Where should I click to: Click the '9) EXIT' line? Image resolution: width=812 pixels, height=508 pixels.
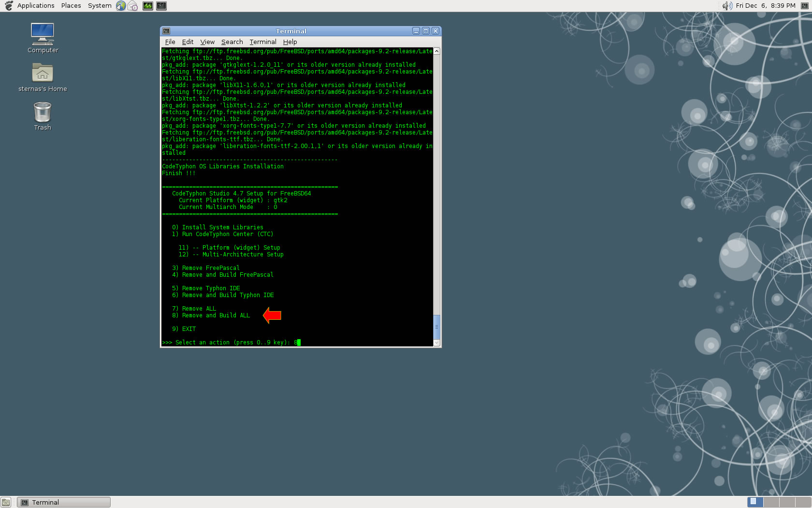point(184,329)
